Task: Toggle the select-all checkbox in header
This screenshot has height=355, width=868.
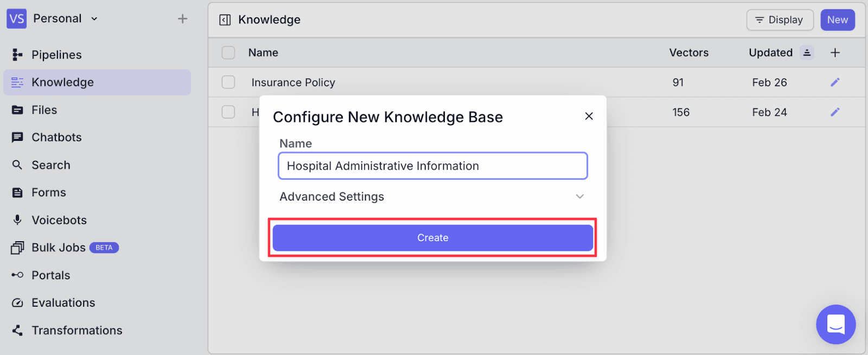Action: (228, 53)
